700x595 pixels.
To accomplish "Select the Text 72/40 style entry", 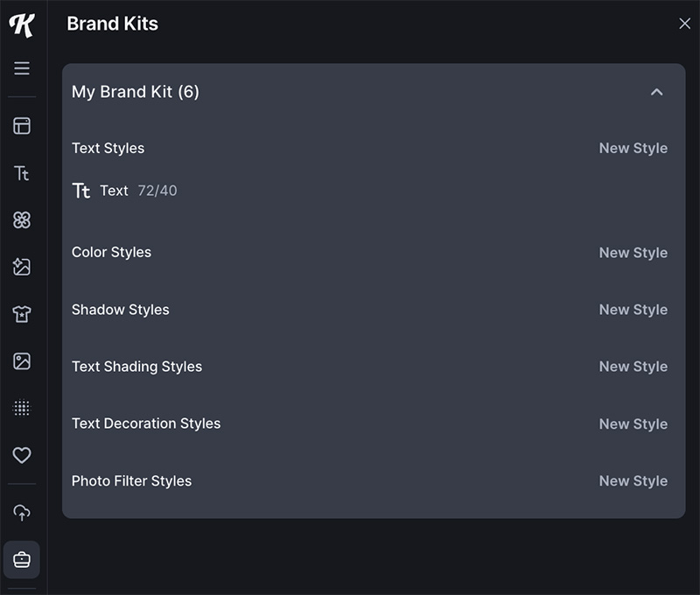I will click(x=126, y=190).
